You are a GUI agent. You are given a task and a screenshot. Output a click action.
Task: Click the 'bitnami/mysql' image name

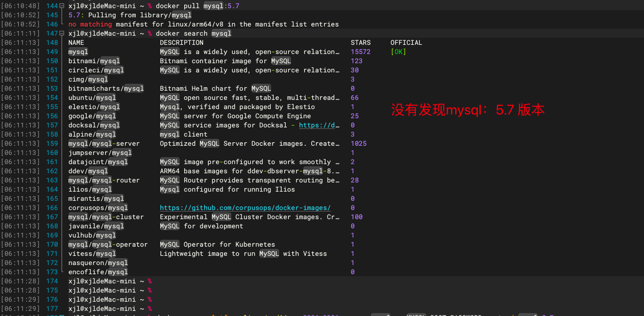click(94, 61)
